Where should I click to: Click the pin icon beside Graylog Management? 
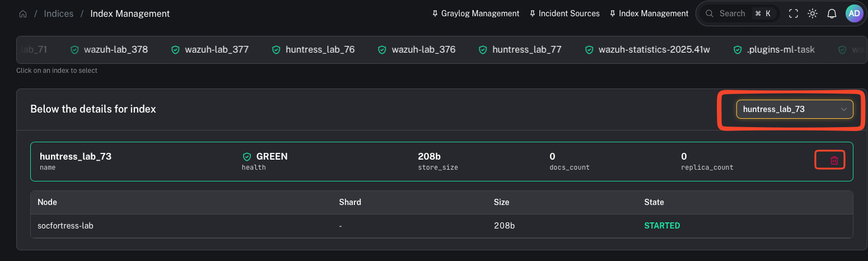pyautogui.click(x=435, y=13)
